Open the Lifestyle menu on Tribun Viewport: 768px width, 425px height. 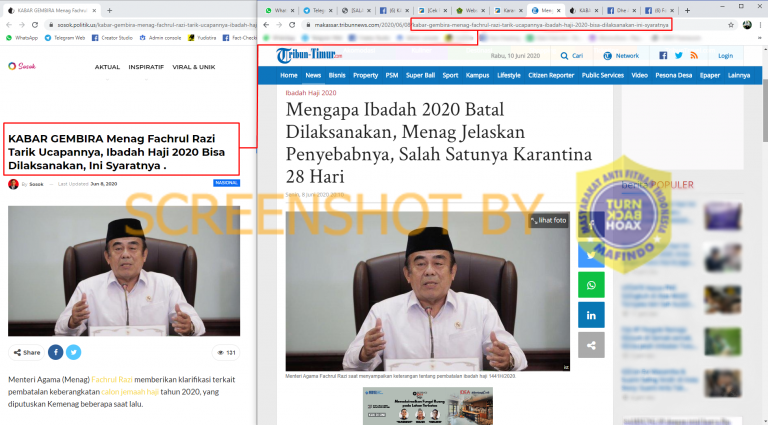click(x=509, y=75)
